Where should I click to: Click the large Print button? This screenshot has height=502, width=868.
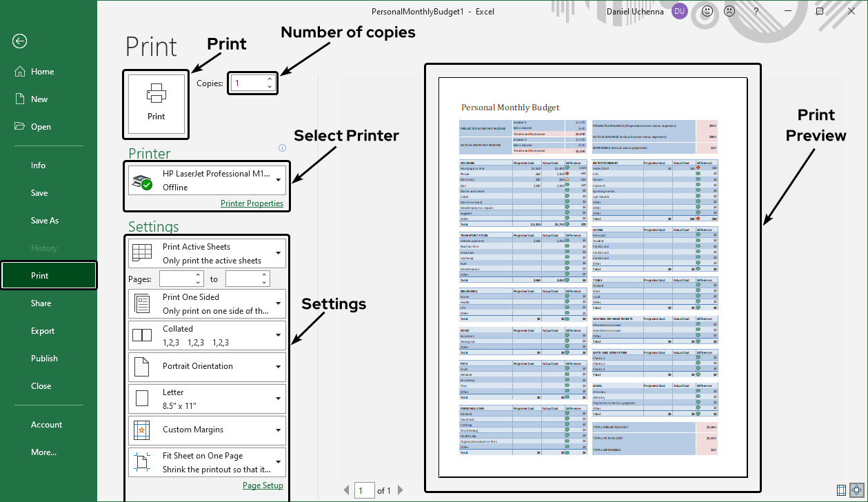pyautogui.click(x=157, y=103)
